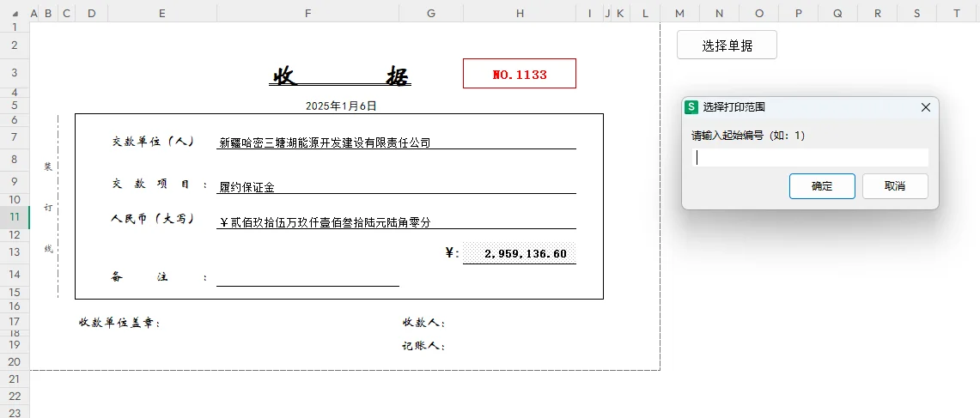This screenshot has height=418, width=980.
Task: Select row header 17
Action: [15, 322]
